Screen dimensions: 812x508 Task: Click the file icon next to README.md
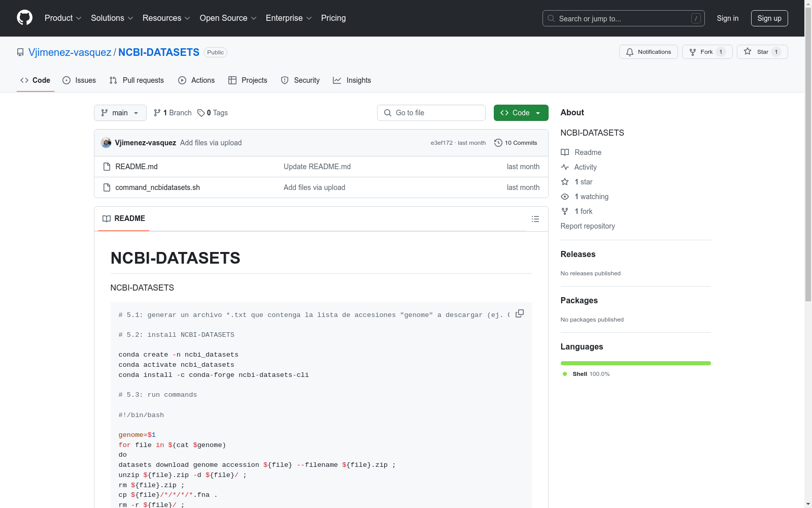[107, 167]
